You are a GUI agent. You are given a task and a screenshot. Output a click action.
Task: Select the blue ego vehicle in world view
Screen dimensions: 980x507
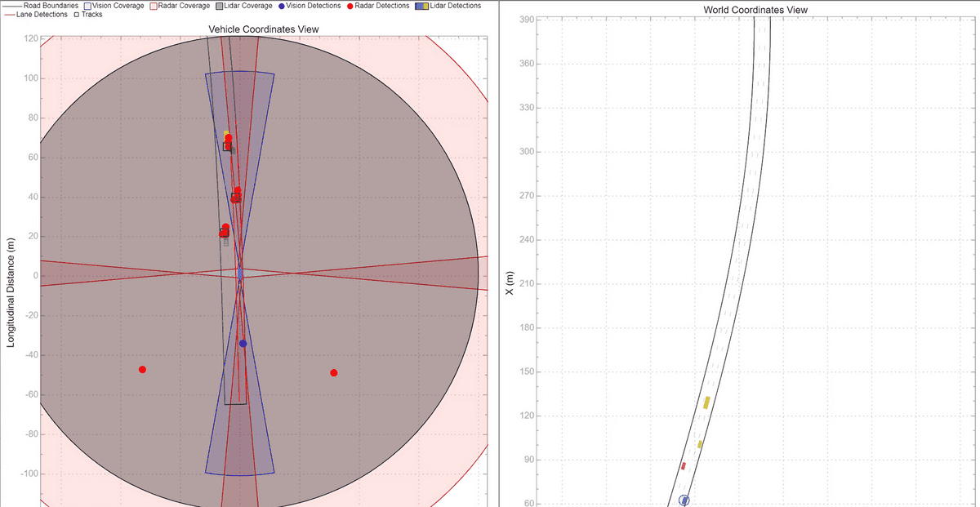[x=684, y=500]
